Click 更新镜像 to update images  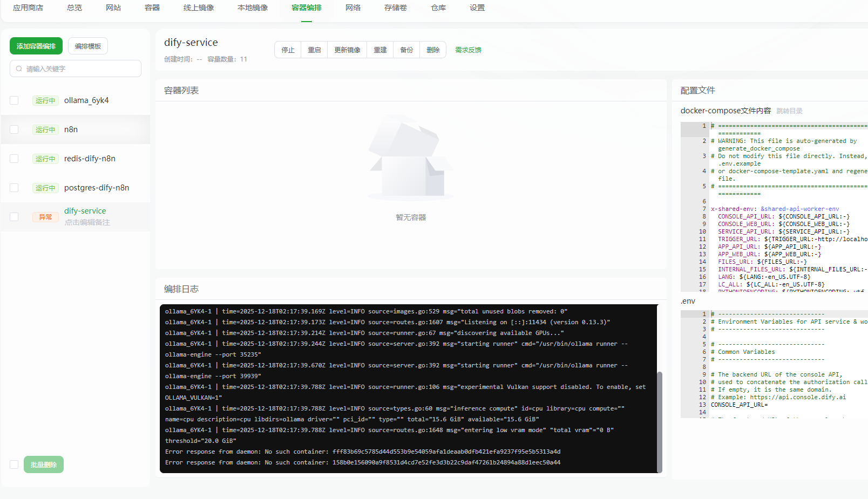(x=347, y=49)
